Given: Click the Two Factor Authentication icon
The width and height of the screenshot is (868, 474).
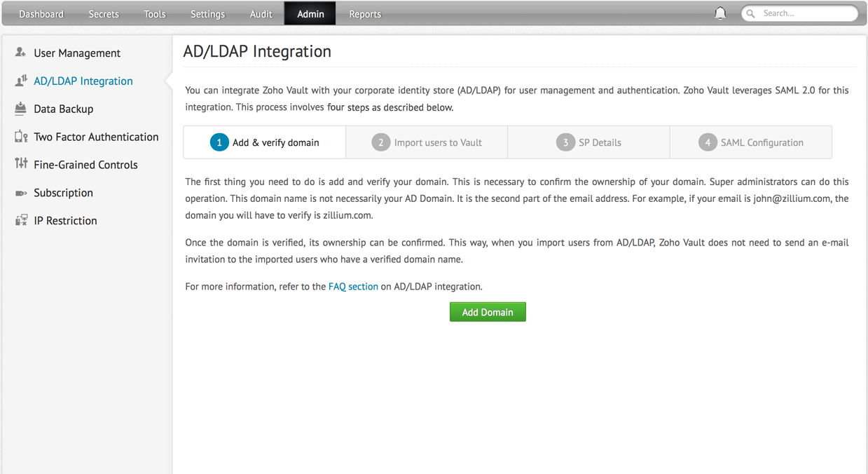Looking at the screenshot, I should pos(21,137).
